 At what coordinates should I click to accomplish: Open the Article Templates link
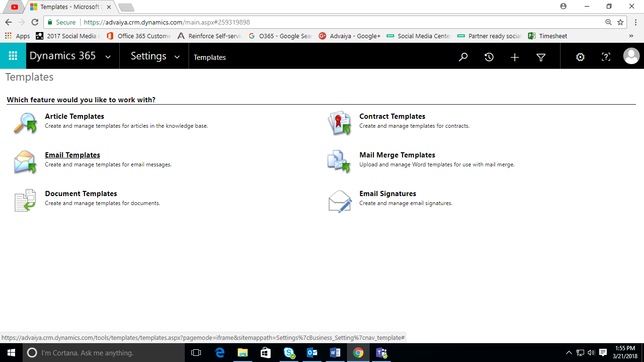click(74, 116)
